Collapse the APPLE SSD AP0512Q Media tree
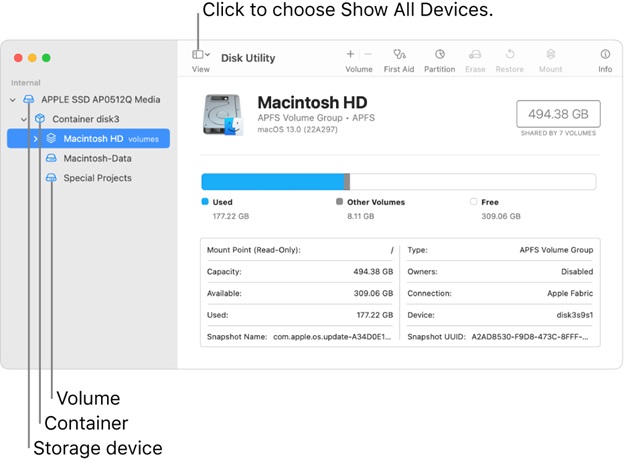624x463 pixels. click(x=13, y=100)
